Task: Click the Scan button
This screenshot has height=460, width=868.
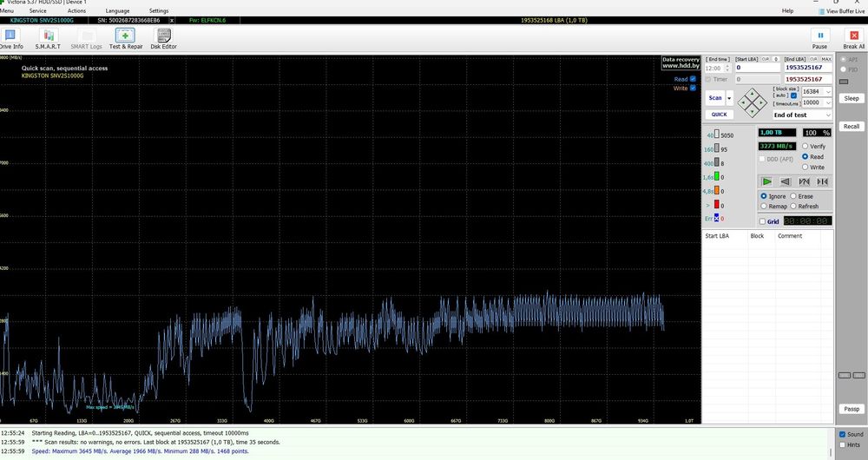Action: tap(715, 98)
